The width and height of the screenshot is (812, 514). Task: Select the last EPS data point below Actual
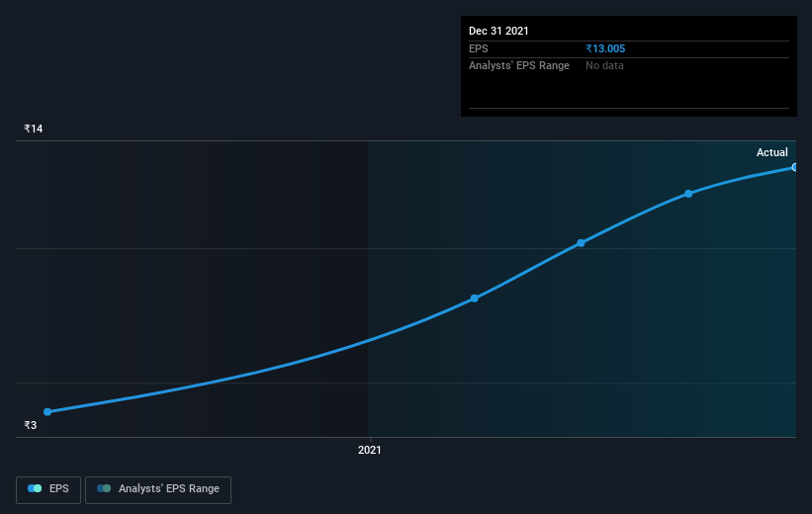pos(794,167)
